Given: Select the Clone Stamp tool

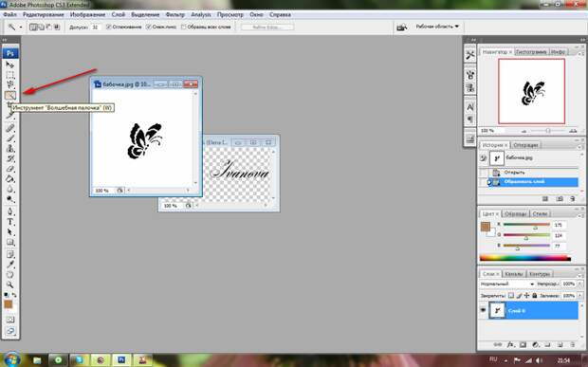Looking at the screenshot, I should (9, 149).
